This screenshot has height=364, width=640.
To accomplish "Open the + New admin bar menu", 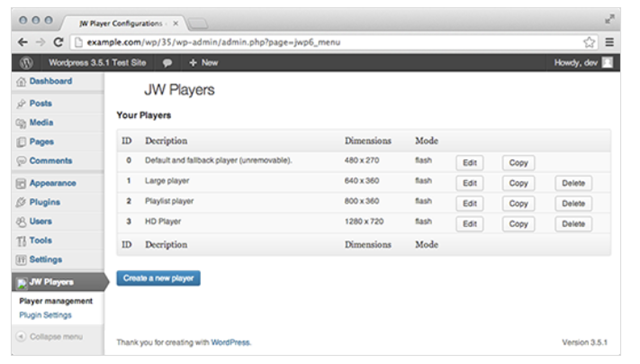I will 203,63.
